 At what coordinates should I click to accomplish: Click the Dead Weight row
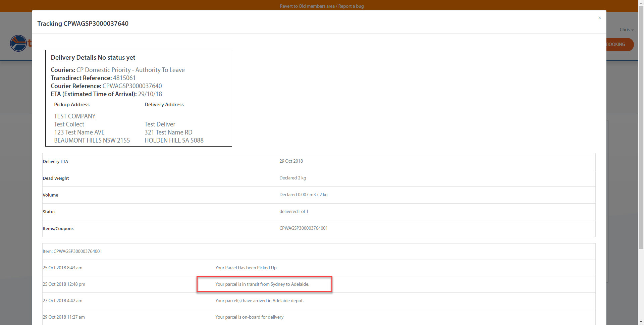click(56, 178)
